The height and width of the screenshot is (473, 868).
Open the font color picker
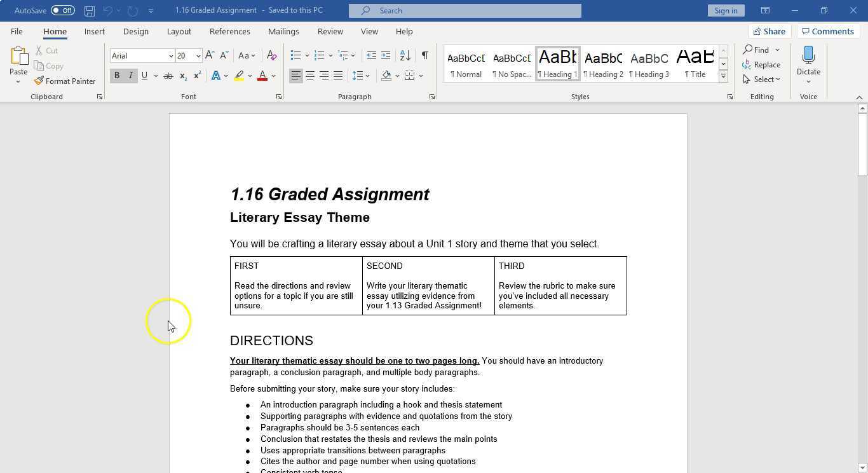[273, 75]
